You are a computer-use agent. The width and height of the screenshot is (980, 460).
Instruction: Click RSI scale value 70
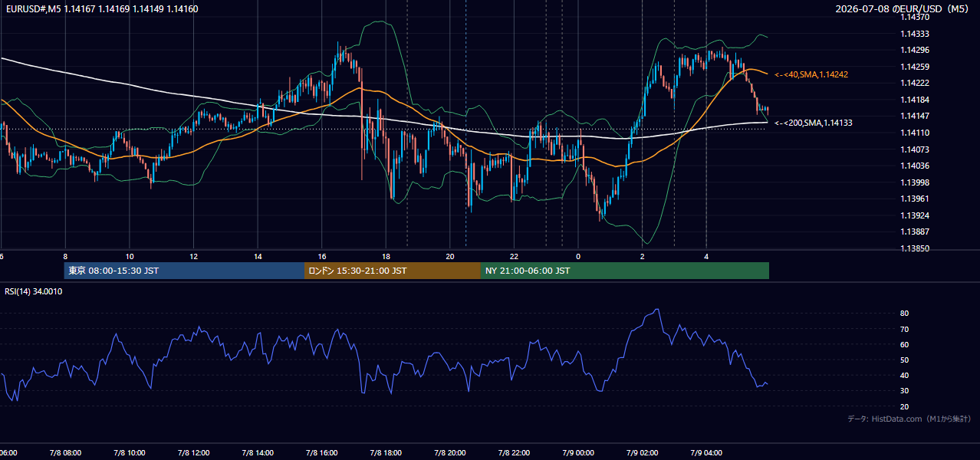click(x=904, y=329)
